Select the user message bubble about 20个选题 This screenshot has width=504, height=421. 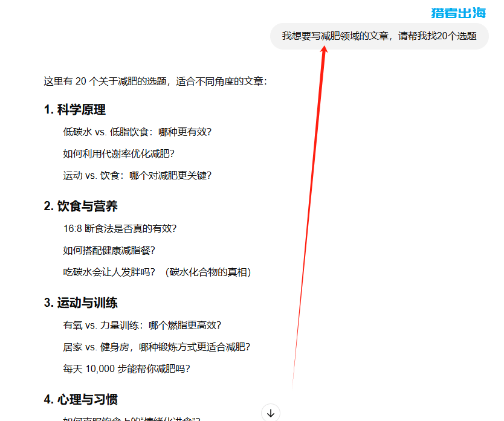point(380,36)
